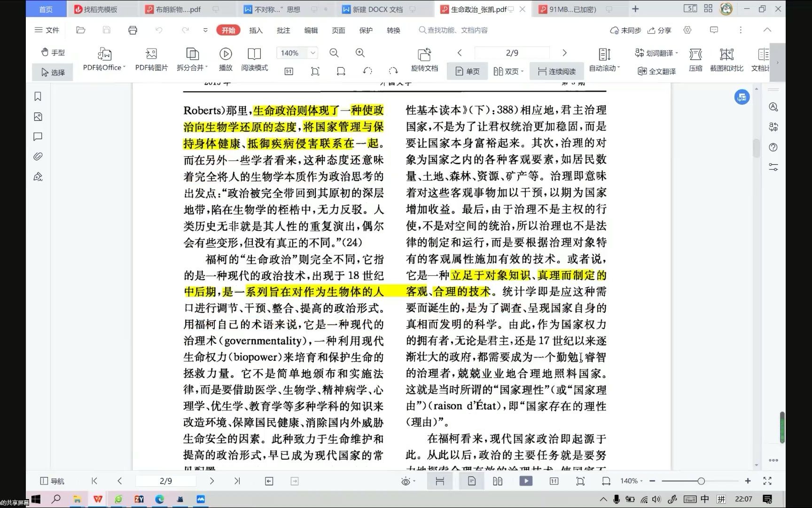The width and height of the screenshot is (812, 508).
Task: Select the Hand tool (手型)
Action: pyautogui.click(x=53, y=52)
